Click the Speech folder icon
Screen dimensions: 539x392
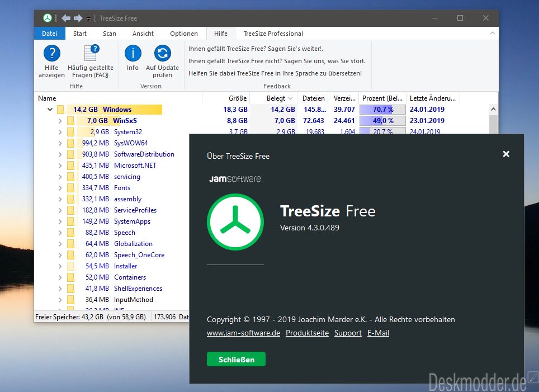coord(71,233)
